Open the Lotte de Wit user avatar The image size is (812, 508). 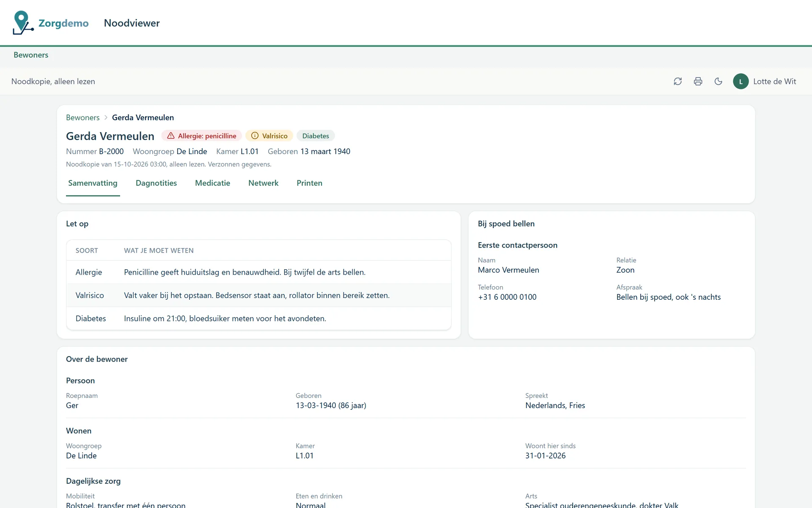[x=741, y=81]
